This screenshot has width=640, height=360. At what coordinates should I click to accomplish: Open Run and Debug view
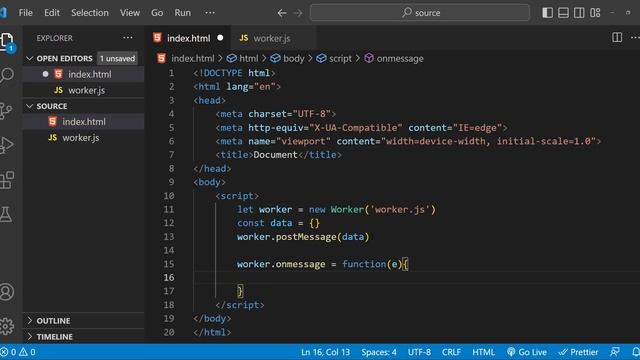click(6, 145)
